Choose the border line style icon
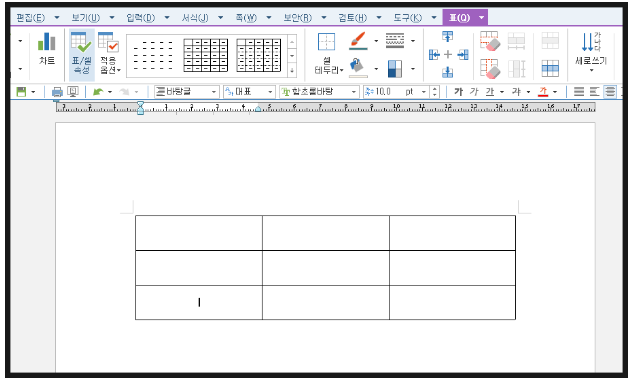This screenshot has width=632, height=385. pyautogui.click(x=395, y=41)
